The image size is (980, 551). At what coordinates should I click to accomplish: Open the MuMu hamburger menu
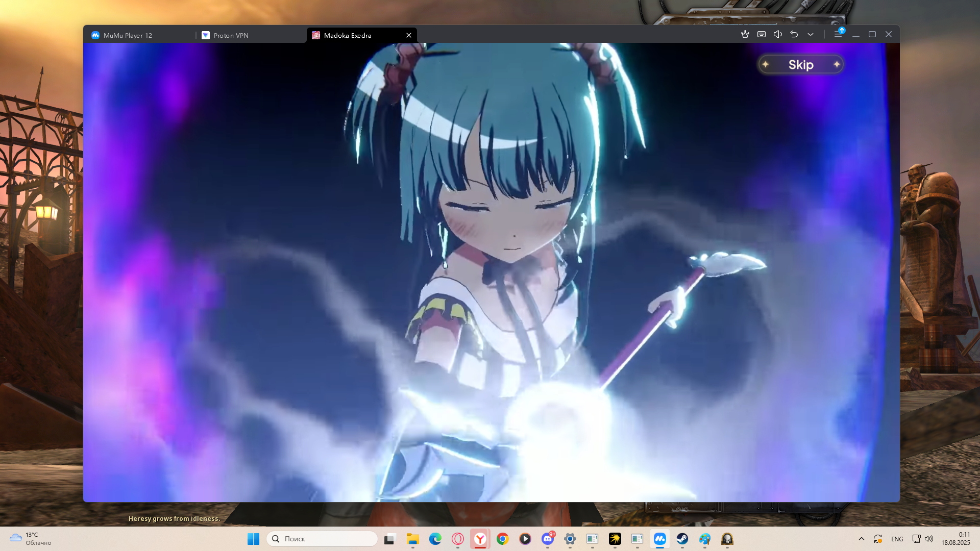coord(838,34)
